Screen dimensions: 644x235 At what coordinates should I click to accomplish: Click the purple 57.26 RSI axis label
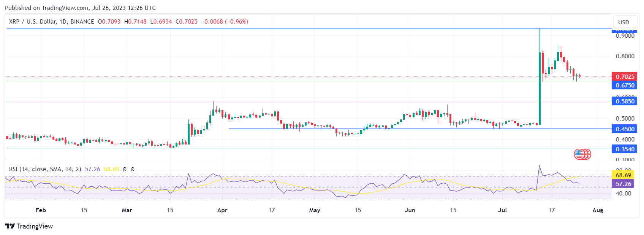point(623,184)
